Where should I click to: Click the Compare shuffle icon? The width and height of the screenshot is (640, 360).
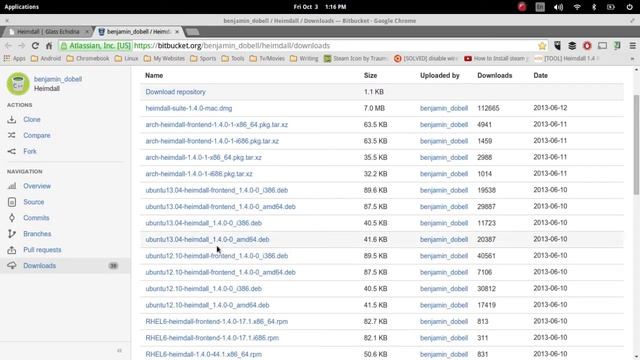(x=11, y=135)
